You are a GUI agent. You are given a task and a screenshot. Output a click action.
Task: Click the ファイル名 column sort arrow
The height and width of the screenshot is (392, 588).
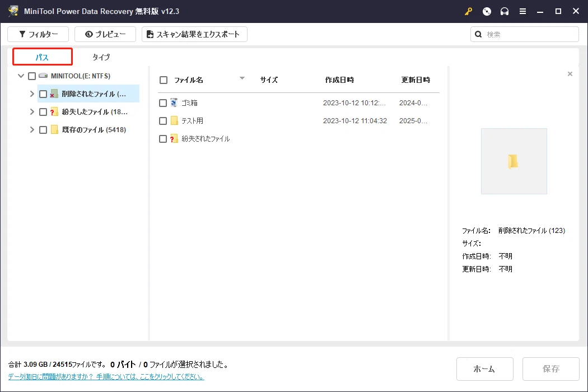pos(242,78)
